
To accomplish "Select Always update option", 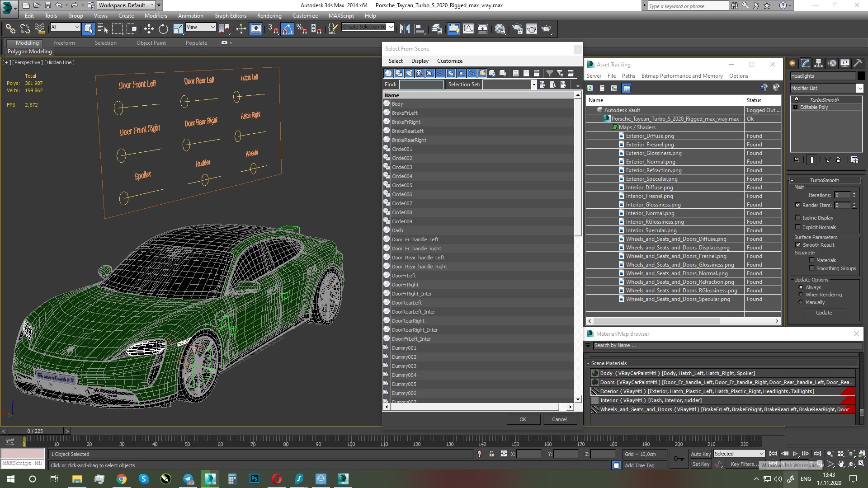I will (x=801, y=287).
